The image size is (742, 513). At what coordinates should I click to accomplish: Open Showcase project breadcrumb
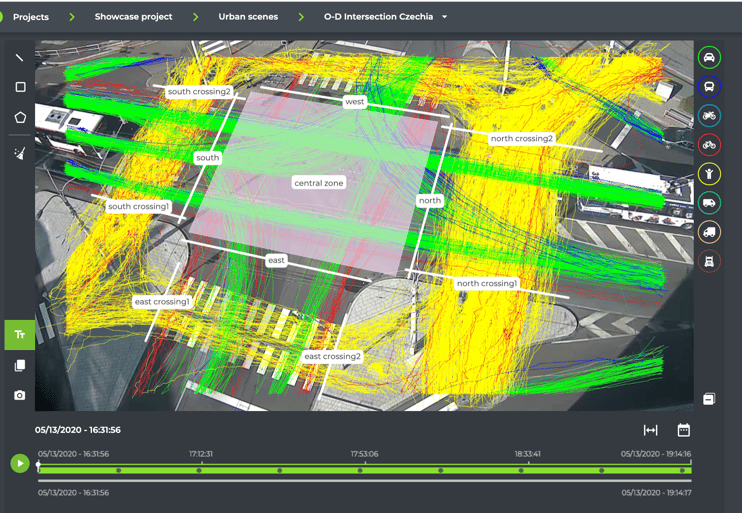pyautogui.click(x=133, y=17)
